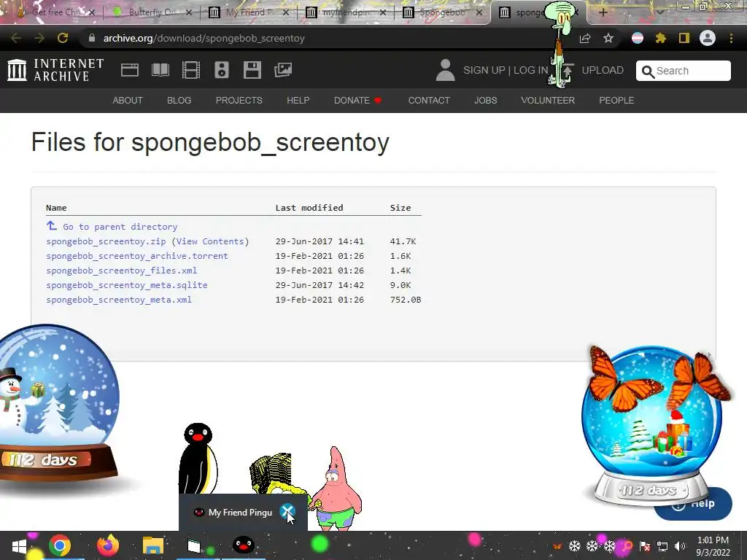Switch to the Butterfly tab
Image resolution: width=747 pixels, height=560 pixels.
(x=152, y=12)
